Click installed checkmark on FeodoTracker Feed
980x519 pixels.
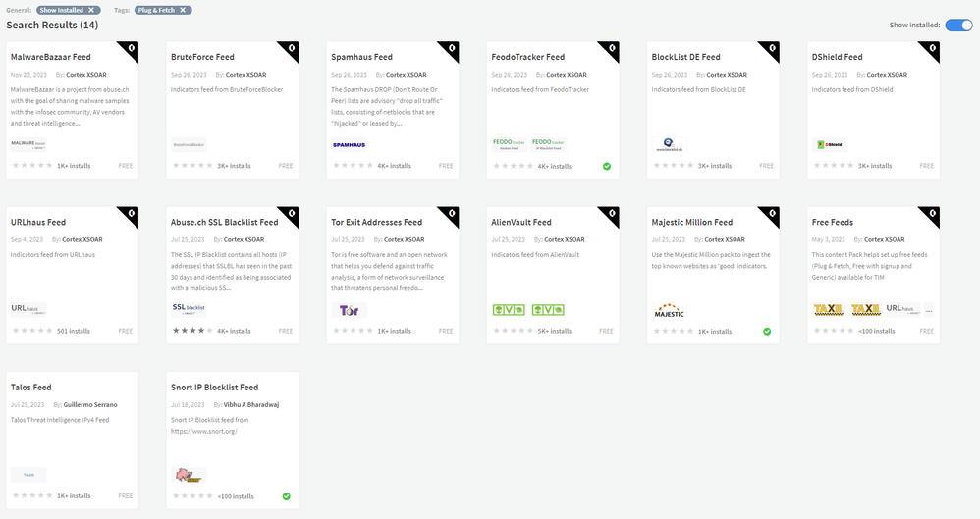pos(607,166)
